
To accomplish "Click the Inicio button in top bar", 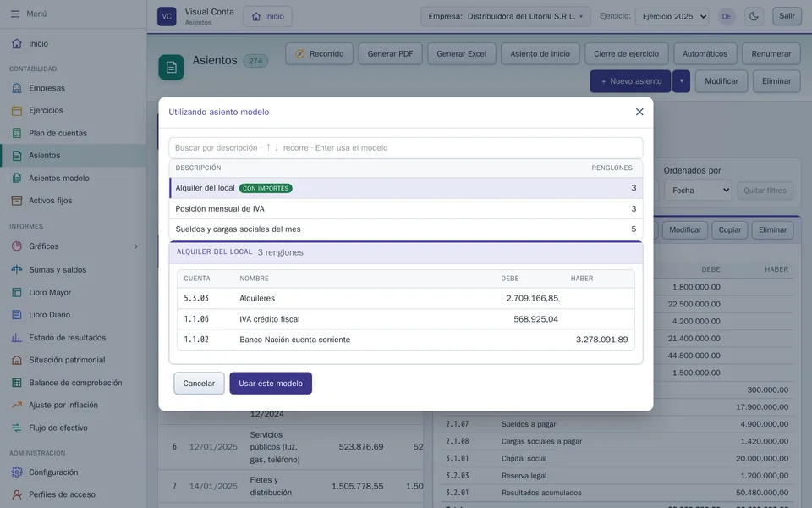I will tap(268, 17).
